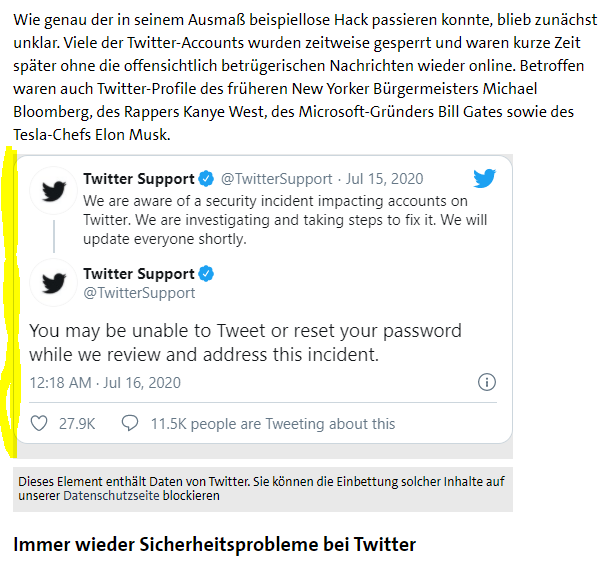The width and height of the screenshot is (608, 564).
Task: Like the tweet with heart icon
Action: tap(39, 423)
